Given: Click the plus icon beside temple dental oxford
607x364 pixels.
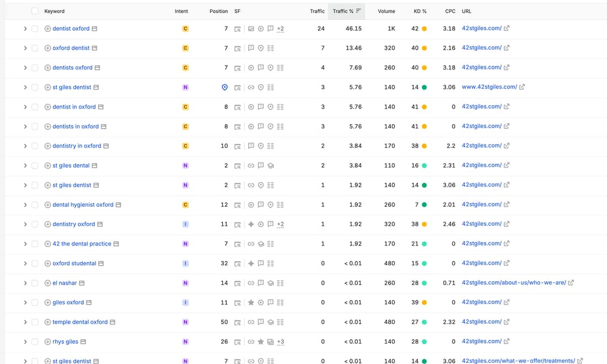Looking at the screenshot, I should pos(47,322).
